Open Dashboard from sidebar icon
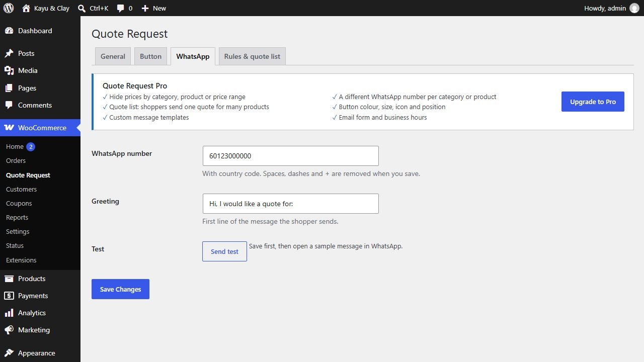The width and height of the screenshot is (644, 362). [9, 31]
